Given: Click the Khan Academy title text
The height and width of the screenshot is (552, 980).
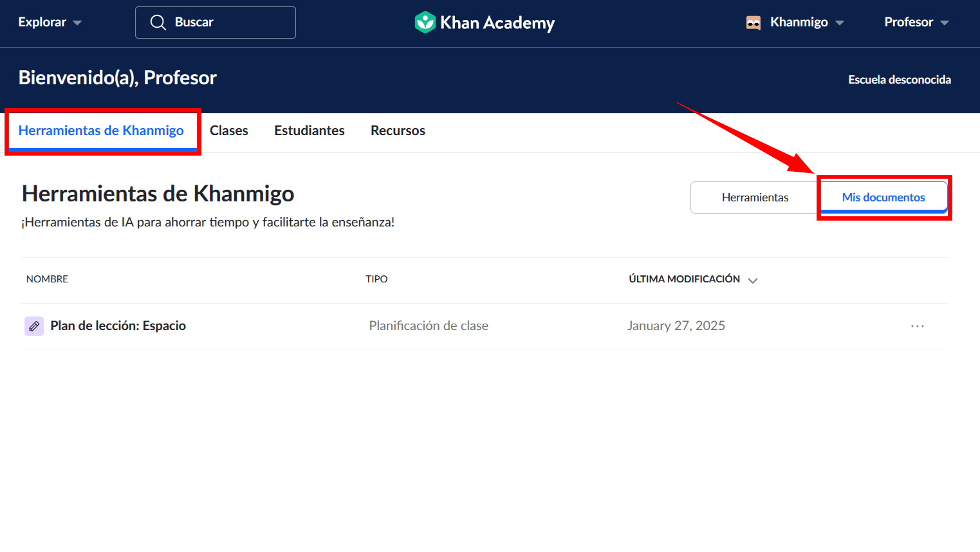Looking at the screenshot, I should [x=497, y=23].
